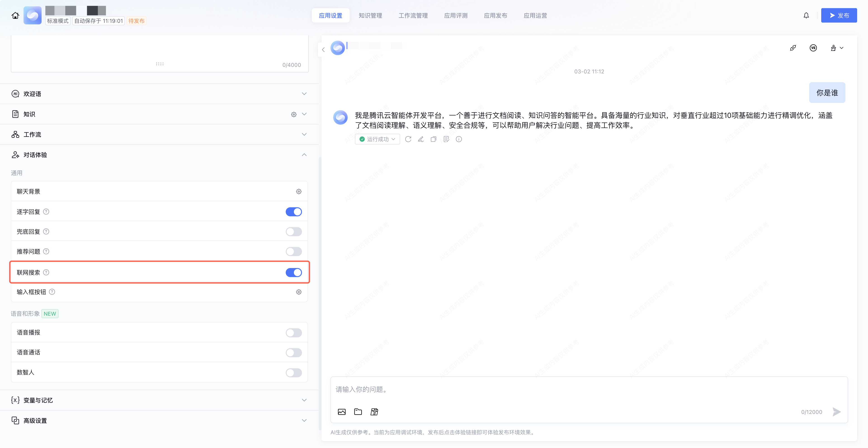
Task: Click the image upload icon in the input box
Action: (342, 412)
